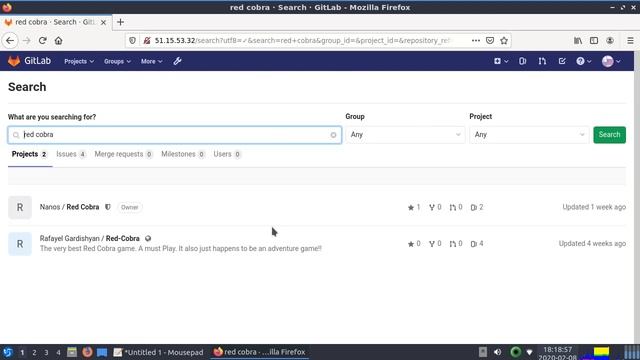Open the new item plus icon
640x360 pixels.
click(x=500, y=61)
